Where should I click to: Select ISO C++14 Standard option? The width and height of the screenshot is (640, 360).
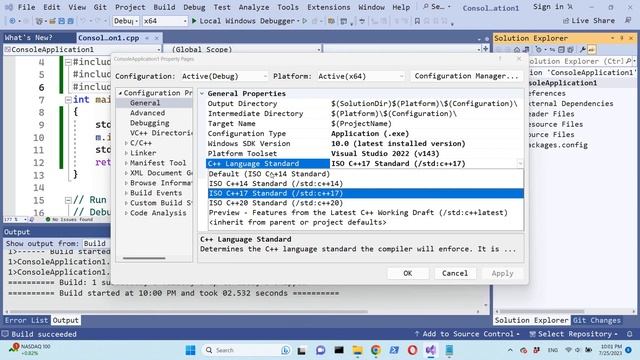coord(366,184)
